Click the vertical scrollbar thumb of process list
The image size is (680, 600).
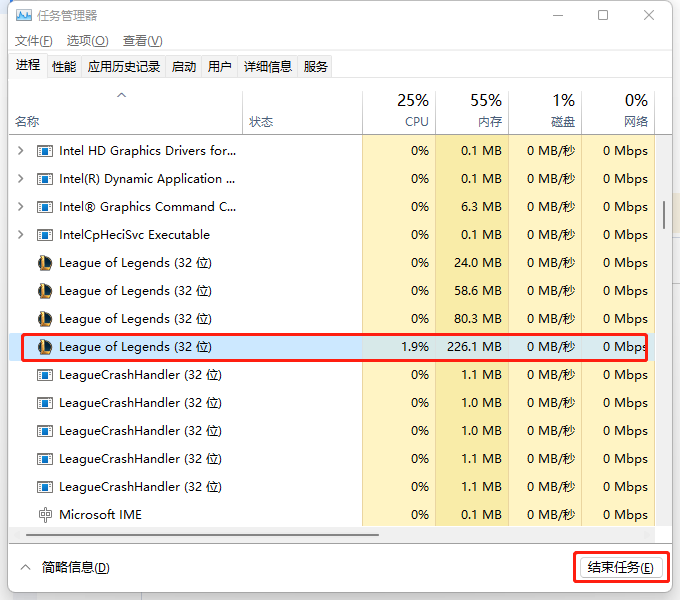(664, 215)
